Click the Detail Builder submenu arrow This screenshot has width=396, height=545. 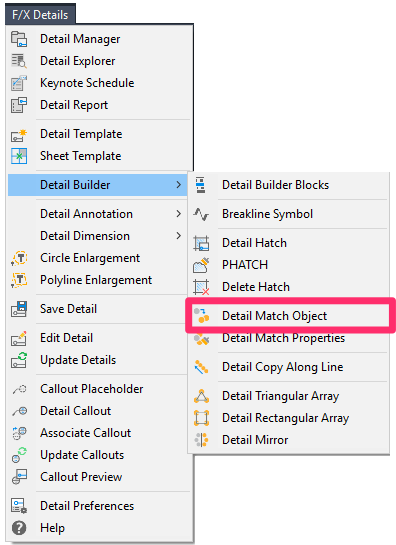coord(178,185)
